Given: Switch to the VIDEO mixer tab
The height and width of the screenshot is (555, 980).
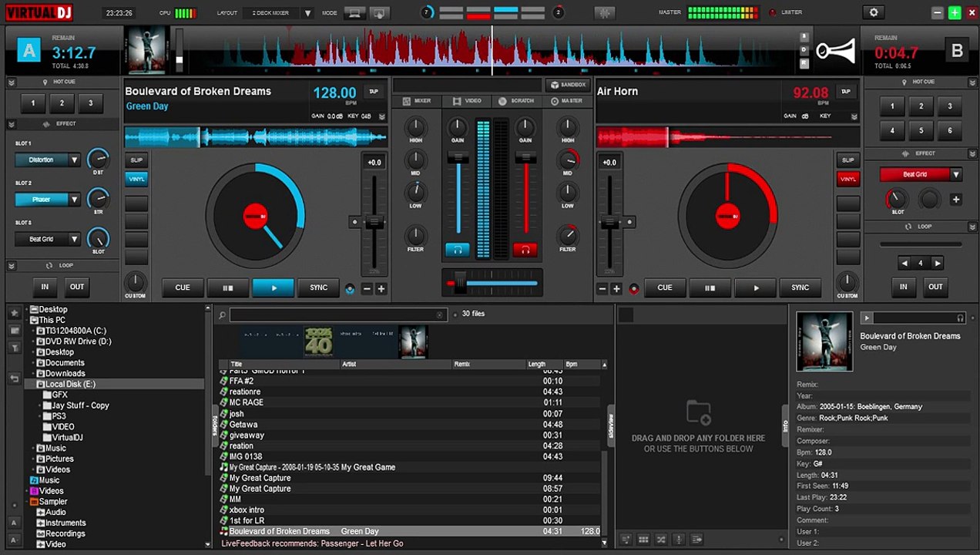Looking at the screenshot, I should click(467, 101).
